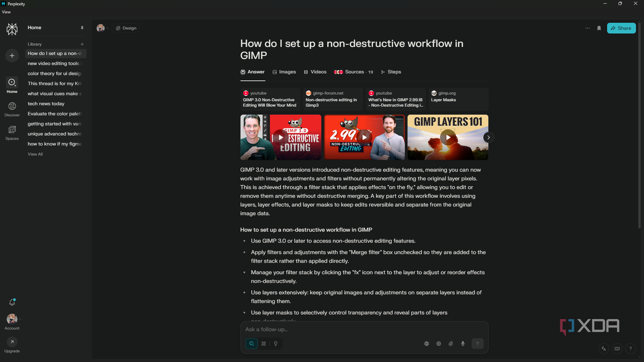Image resolution: width=644 pixels, height=362 pixels.
Task: Add new item to Library
Action: (82, 44)
